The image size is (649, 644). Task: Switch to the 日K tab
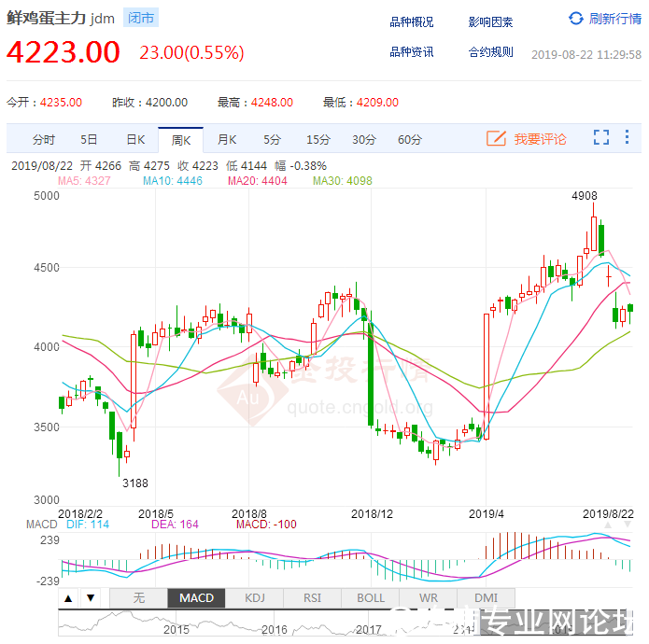(x=135, y=140)
